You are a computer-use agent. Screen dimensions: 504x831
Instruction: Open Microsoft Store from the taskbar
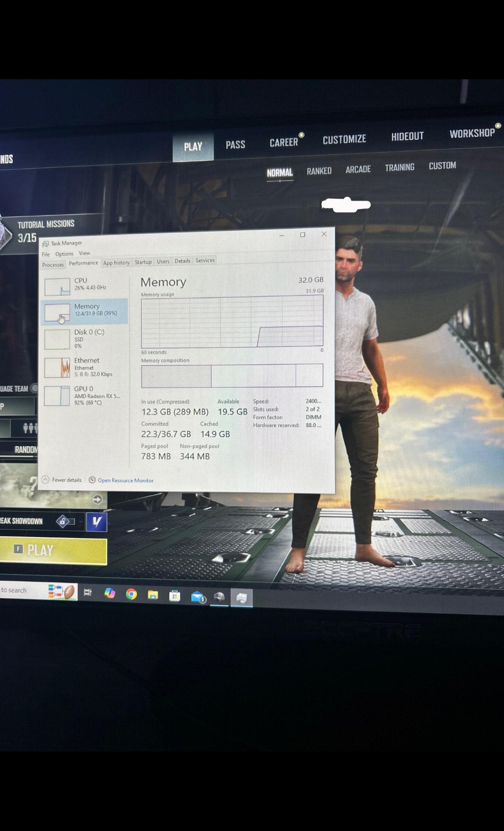click(174, 596)
